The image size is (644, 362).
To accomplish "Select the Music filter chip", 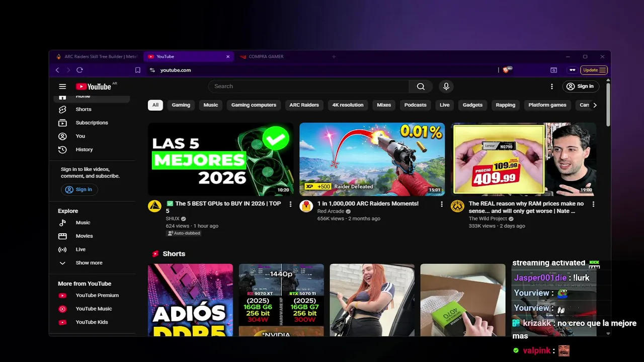I will tap(211, 105).
